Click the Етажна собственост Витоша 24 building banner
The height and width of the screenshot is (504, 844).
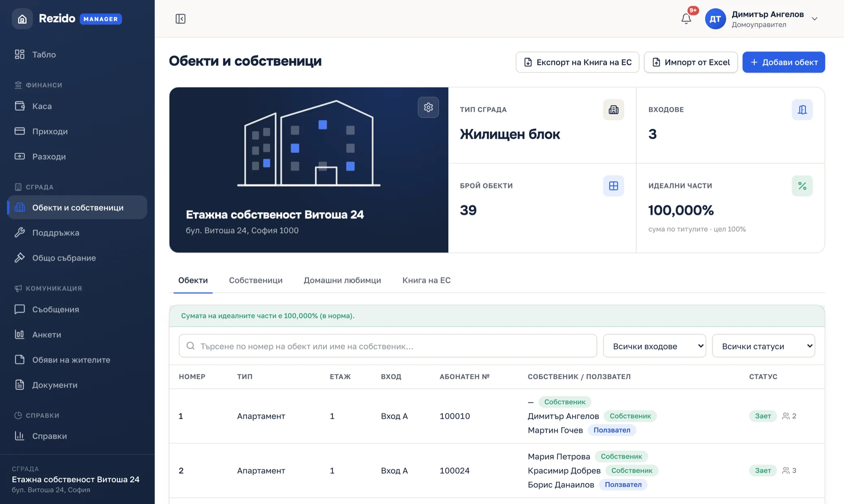309,170
